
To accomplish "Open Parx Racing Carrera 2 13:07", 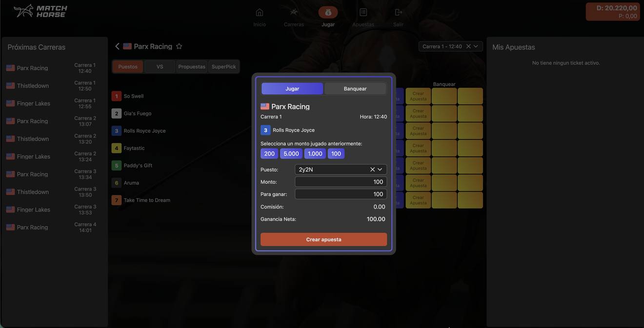I will [x=54, y=121].
